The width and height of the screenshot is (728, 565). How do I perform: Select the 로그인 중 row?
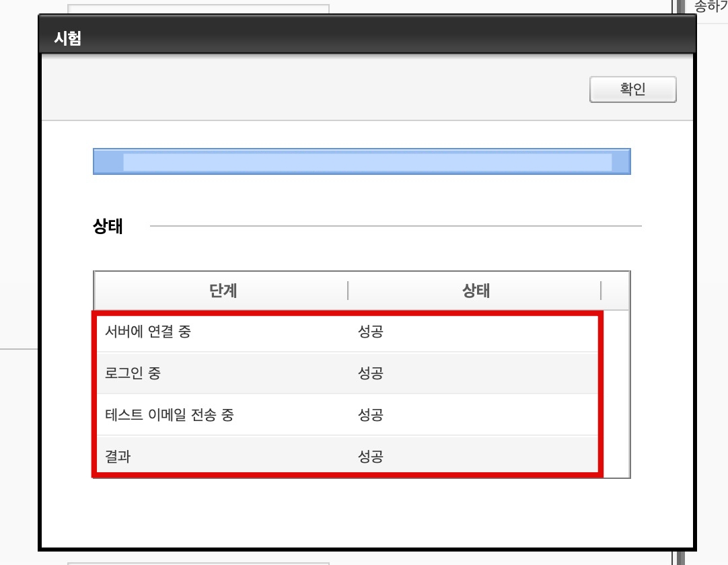(347, 373)
